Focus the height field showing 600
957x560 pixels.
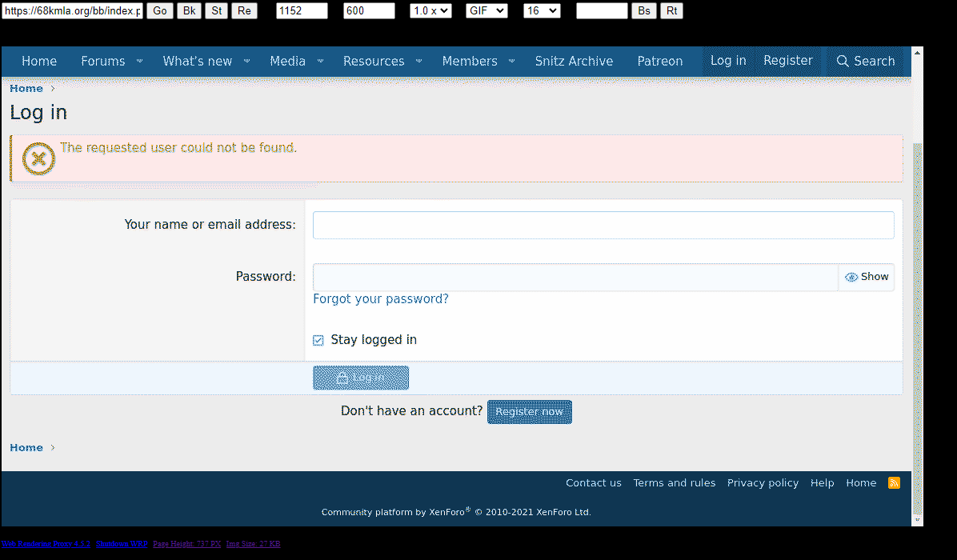point(369,10)
